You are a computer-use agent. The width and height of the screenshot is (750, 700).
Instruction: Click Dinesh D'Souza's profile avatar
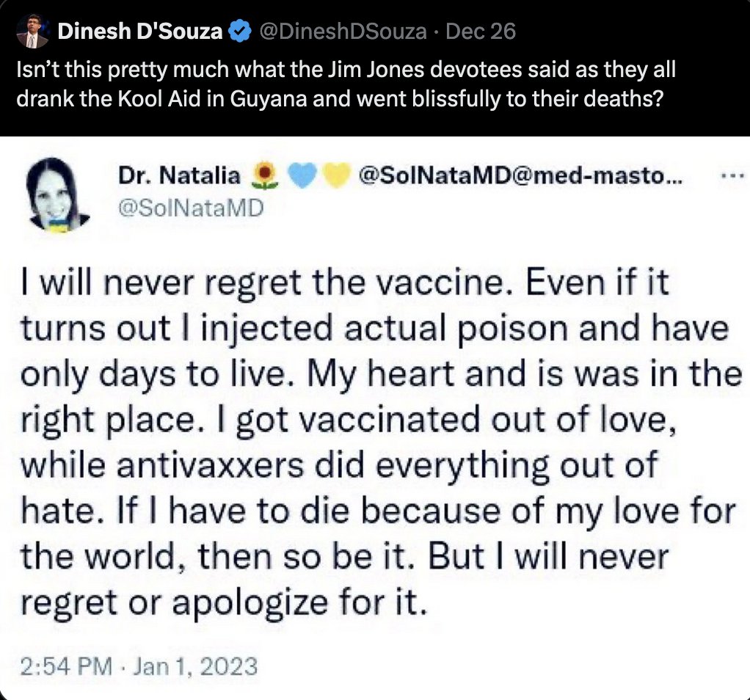(32, 31)
